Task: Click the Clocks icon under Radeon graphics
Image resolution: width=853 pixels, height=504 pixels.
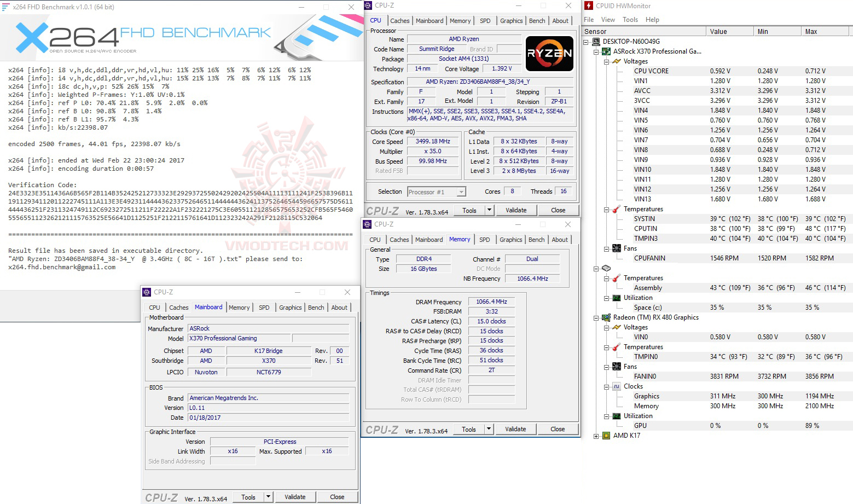Action: 616,386
